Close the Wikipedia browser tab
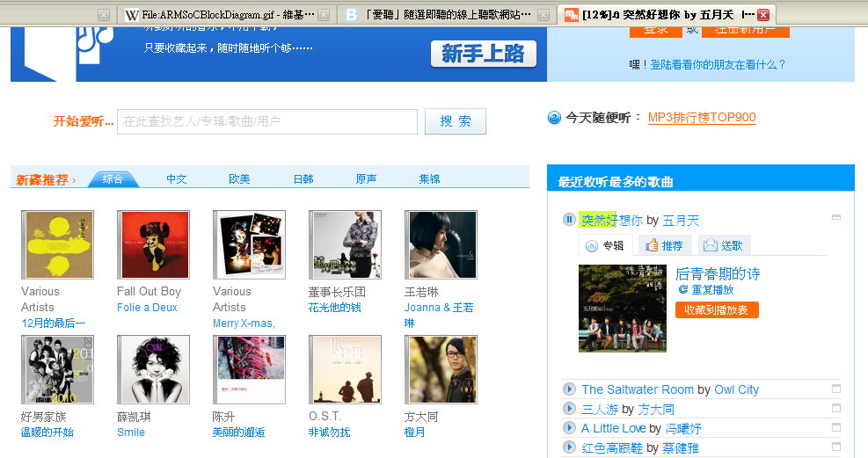 point(324,15)
